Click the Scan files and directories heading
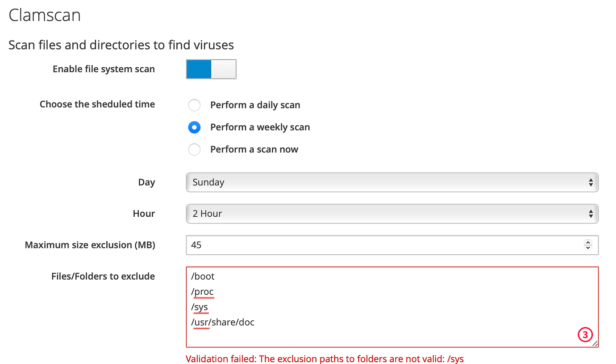The image size is (616, 364). (x=121, y=45)
